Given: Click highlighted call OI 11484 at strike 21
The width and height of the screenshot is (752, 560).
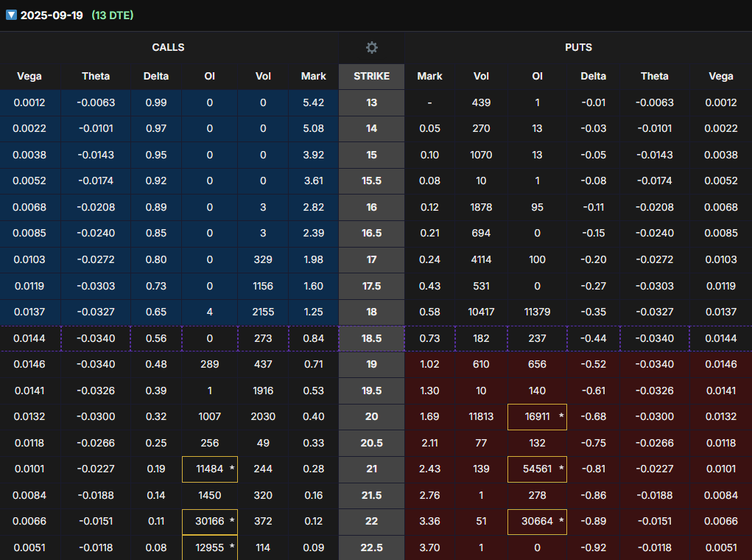Looking at the screenshot, I should coord(210,469).
